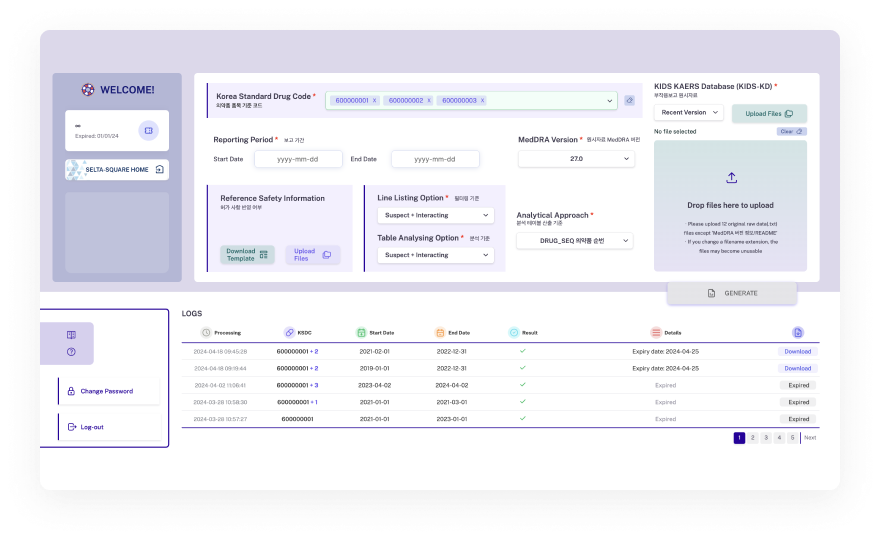Expand the MedDRA Version dropdown
Viewport: 880px width, 540px height.
coord(575,159)
